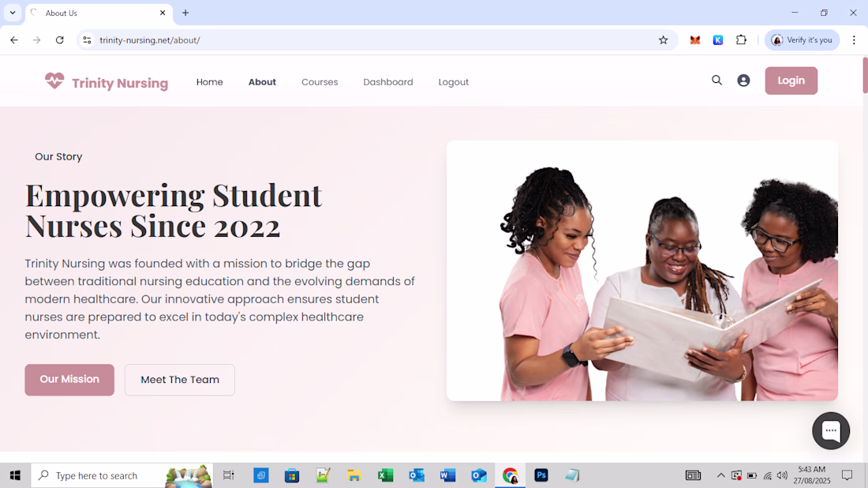Switch to Chrome taskbar icon
This screenshot has width=868, height=488.
click(x=510, y=475)
